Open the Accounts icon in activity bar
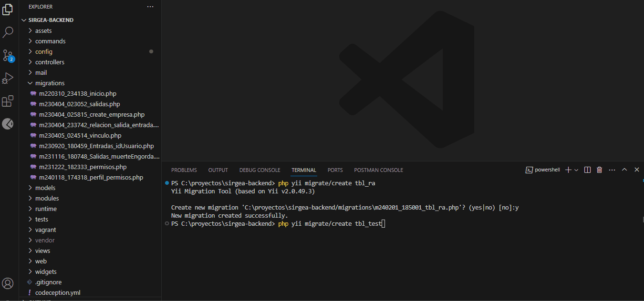This screenshot has width=644, height=301. 8,284
